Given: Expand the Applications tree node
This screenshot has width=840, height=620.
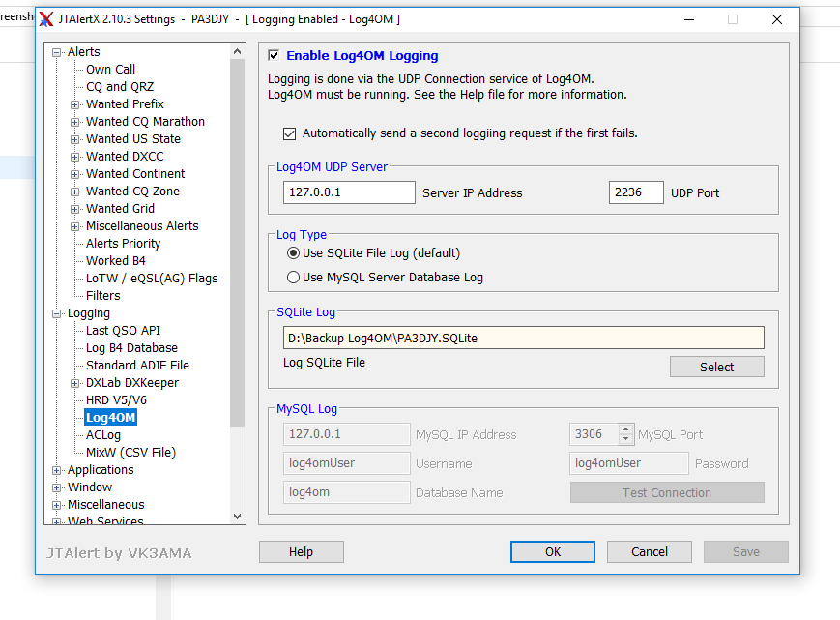Looking at the screenshot, I should (56, 470).
